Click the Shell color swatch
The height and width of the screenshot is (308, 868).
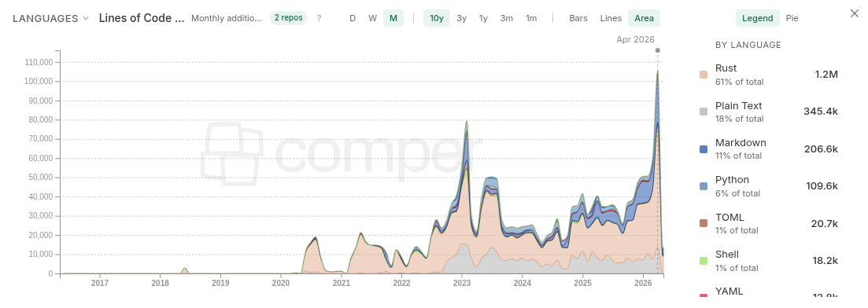704,260
